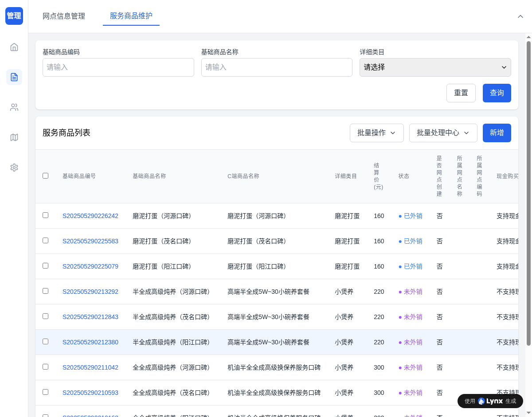532x417 pixels.
Task: Click the 基础商品编码 input field
Action: tap(118, 67)
